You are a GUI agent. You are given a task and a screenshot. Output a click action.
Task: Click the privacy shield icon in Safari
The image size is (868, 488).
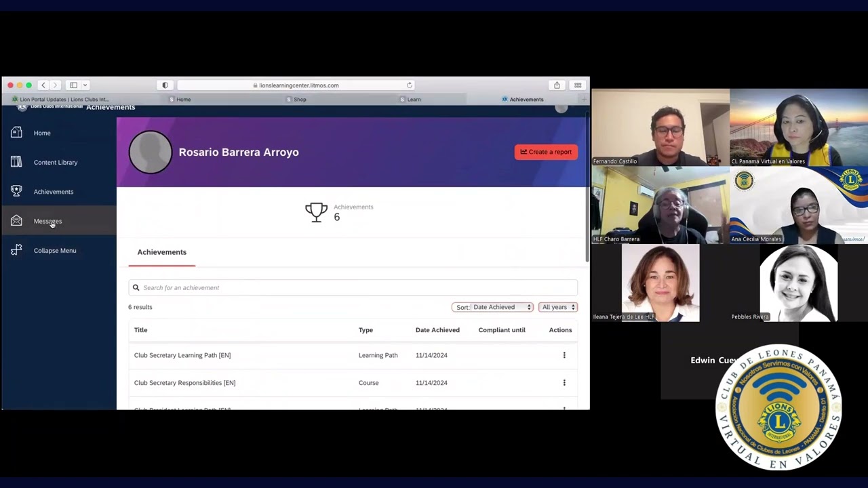[165, 85]
